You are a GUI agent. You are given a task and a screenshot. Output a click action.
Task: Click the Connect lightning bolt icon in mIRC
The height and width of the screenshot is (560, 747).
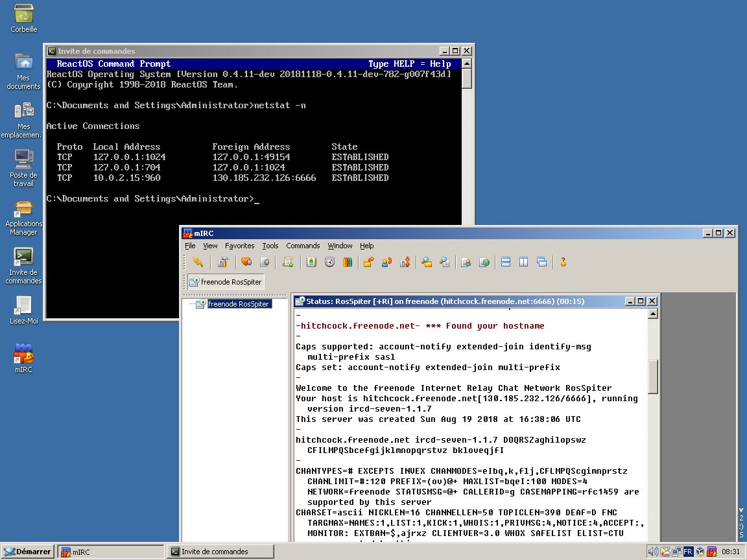[198, 262]
